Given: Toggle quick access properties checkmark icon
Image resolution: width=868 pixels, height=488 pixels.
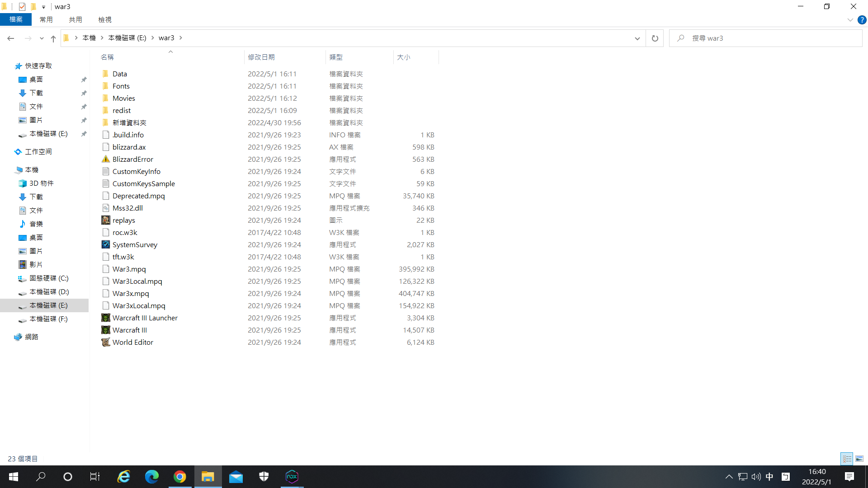Looking at the screenshot, I should coord(22,6).
